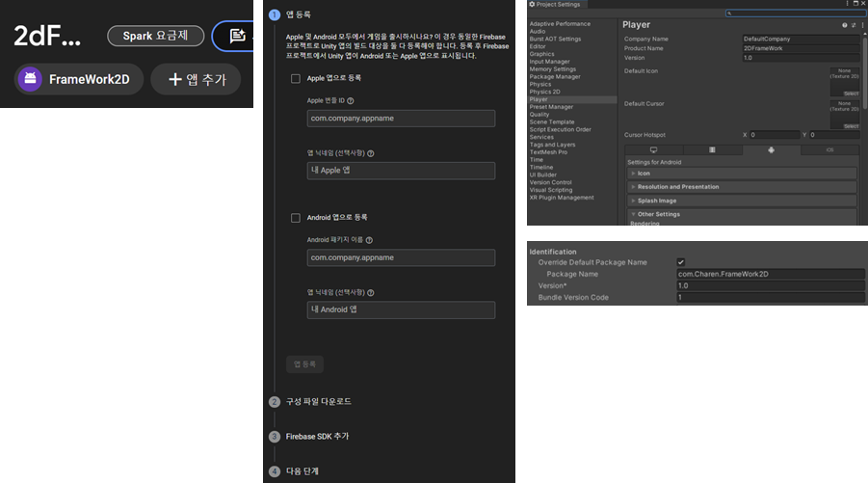
Task: Open help icon next to Apple 번들 ID
Action: click(x=351, y=101)
